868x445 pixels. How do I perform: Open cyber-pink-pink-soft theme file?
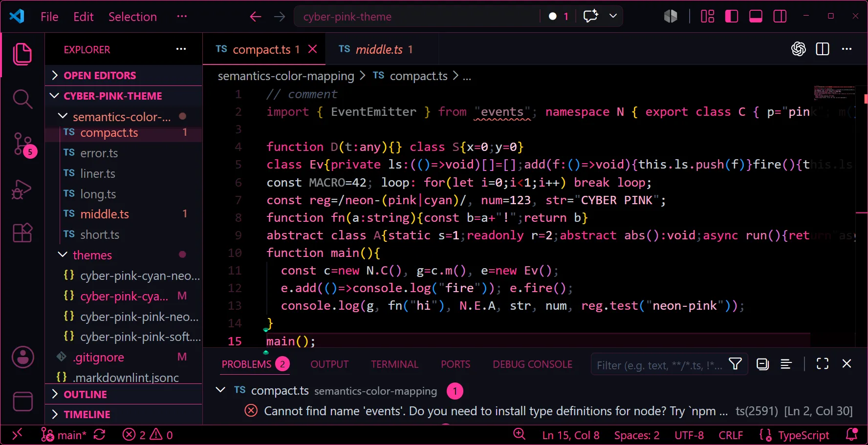click(x=124, y=337)
